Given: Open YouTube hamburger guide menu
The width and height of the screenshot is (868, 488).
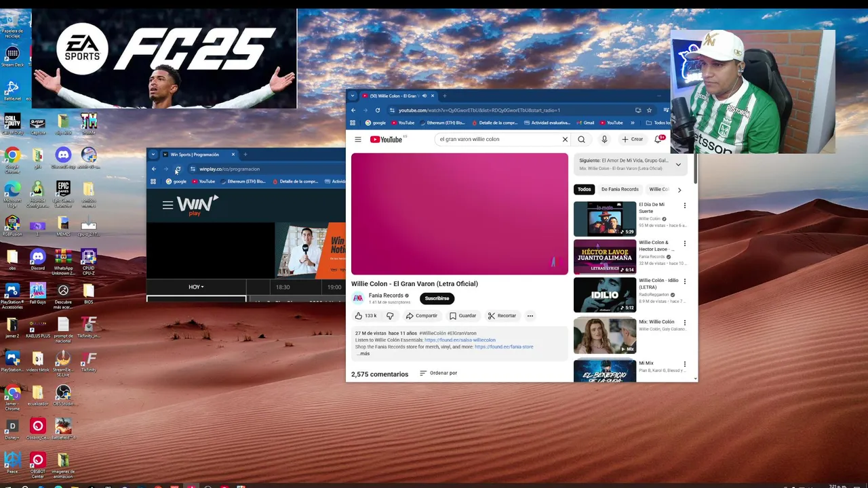Looking at the screenshot, I should pyautogui.click(x=358, y=140).
